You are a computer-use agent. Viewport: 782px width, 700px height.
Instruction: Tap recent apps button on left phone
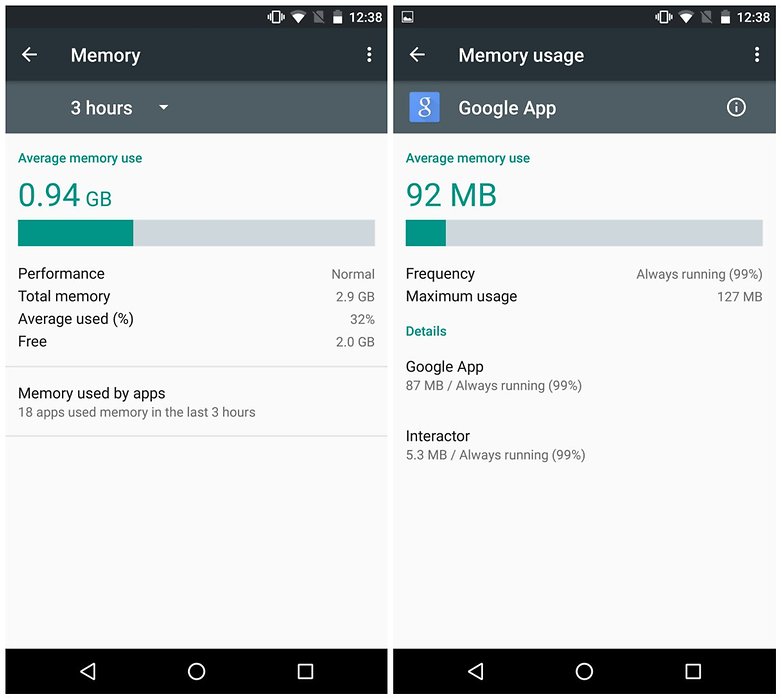coord(305,671)
